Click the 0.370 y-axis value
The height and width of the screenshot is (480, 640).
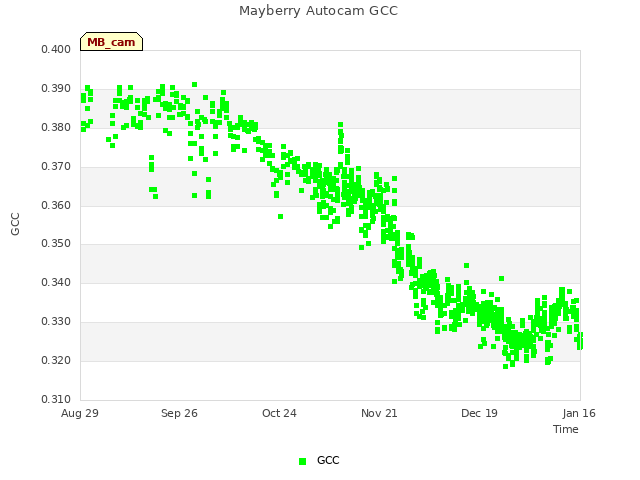tap(56, 167)
